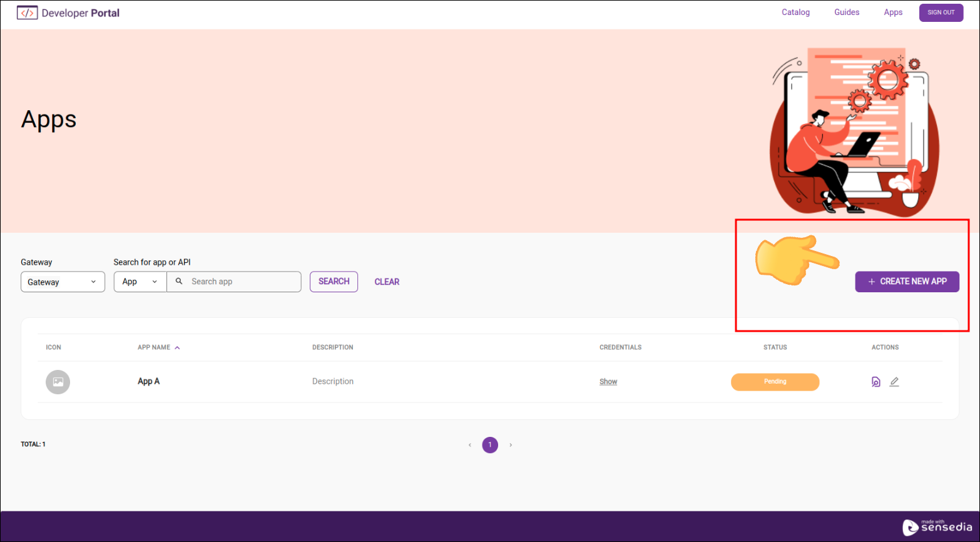Click the Pending status badge for App A
This screenshot has height=542, width=980.
pyautogui.click(x=775, y=382)
